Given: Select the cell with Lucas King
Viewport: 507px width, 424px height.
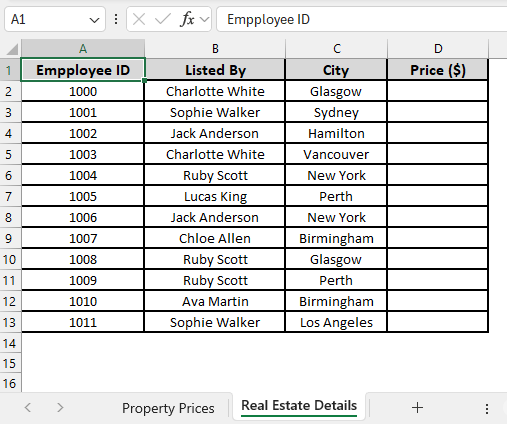Looking at the screenshot, I should 215,197.
